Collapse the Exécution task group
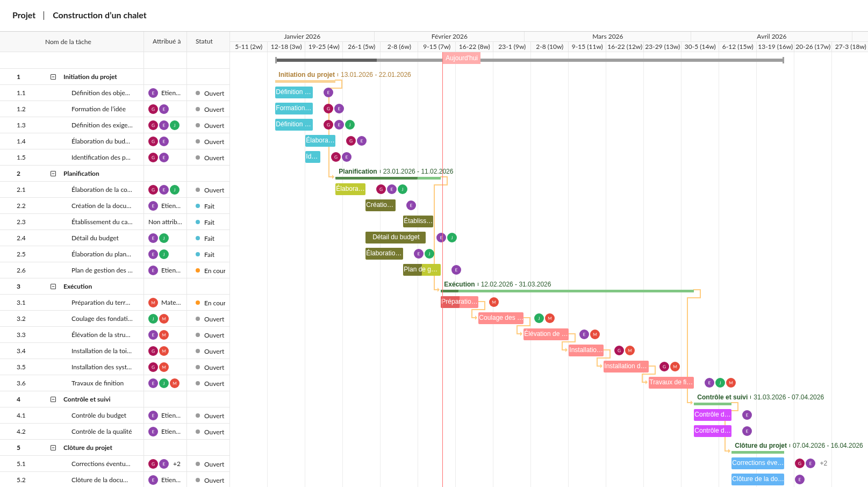 (53, 287)
